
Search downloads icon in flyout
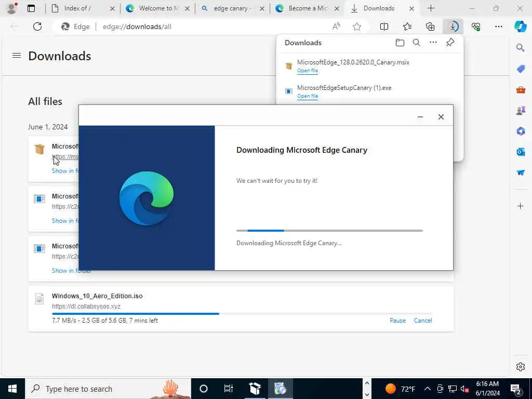[416, 43]
